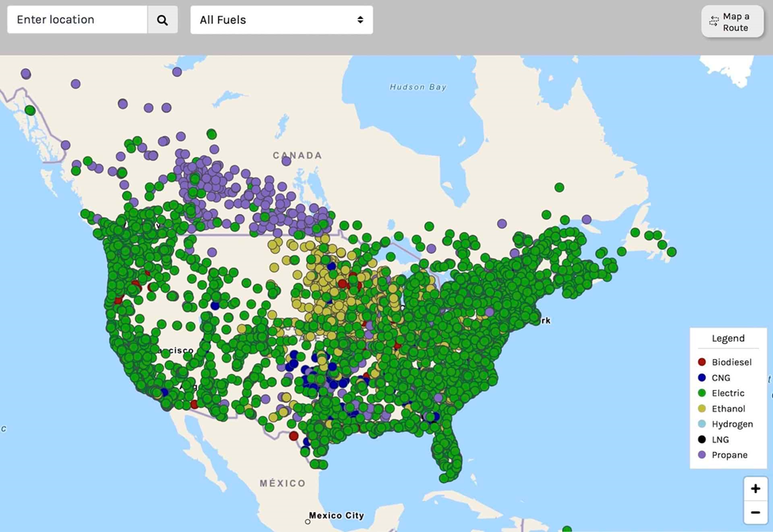
Task: Click the red Biodiesel legend dot
Action: [702, 362]
